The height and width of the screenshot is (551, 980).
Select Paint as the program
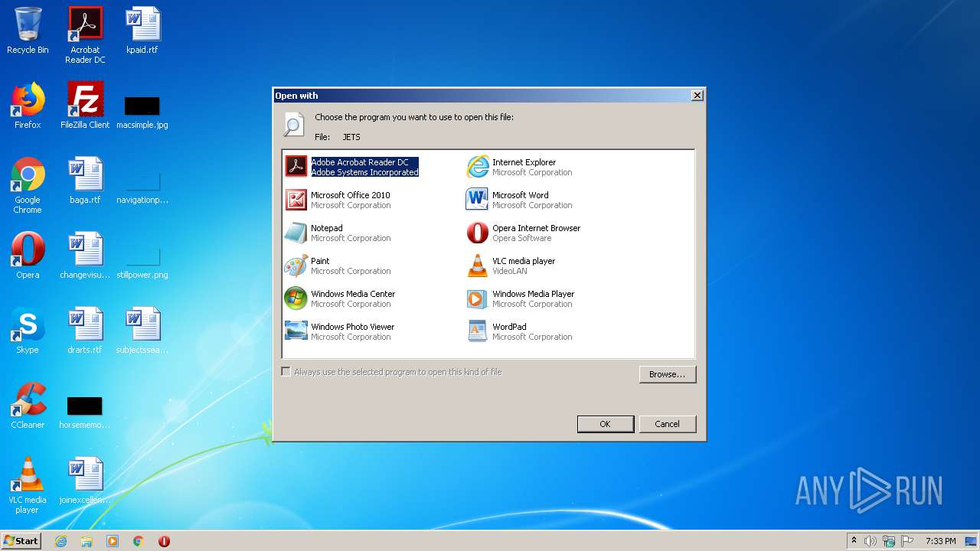tap(338, 266)
